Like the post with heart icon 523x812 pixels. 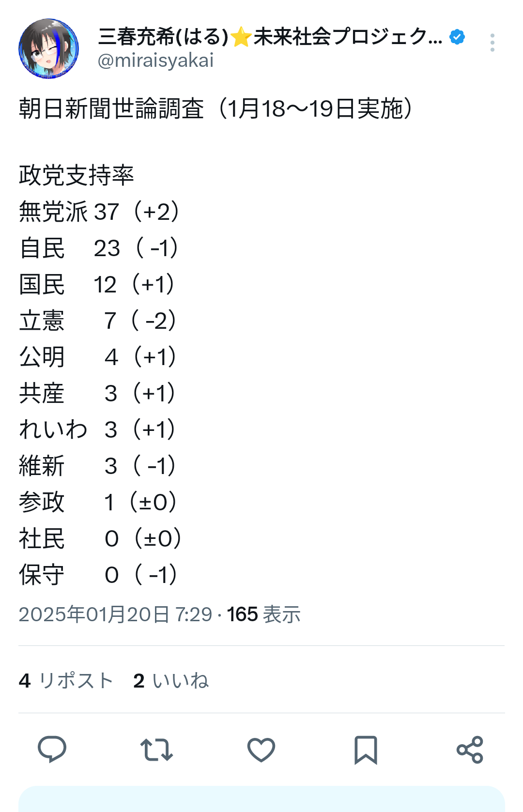(261, 750)
